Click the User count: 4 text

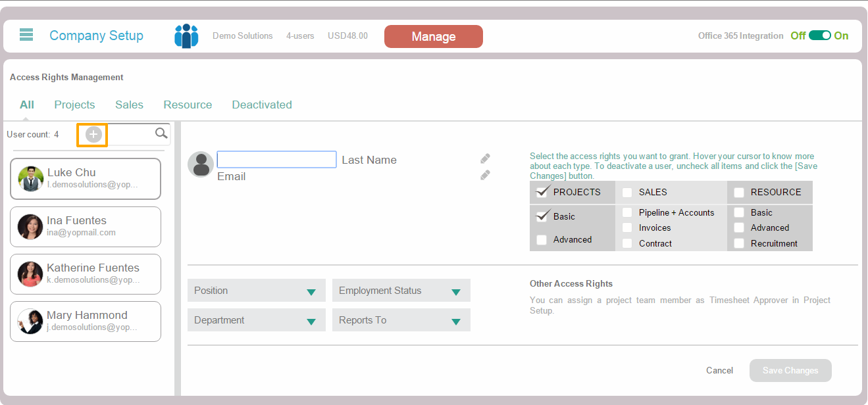[x=33, y=134]
